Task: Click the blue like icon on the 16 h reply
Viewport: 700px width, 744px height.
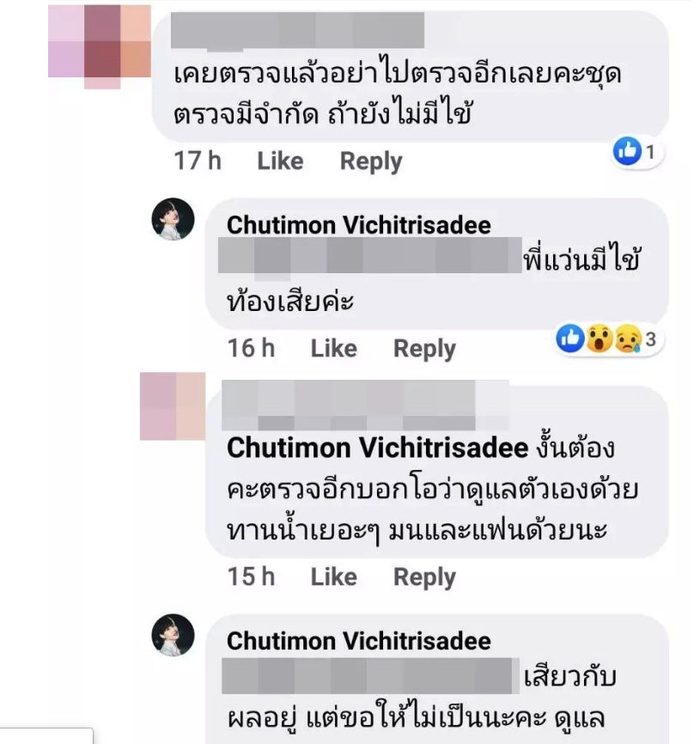Action: [570, 338]
